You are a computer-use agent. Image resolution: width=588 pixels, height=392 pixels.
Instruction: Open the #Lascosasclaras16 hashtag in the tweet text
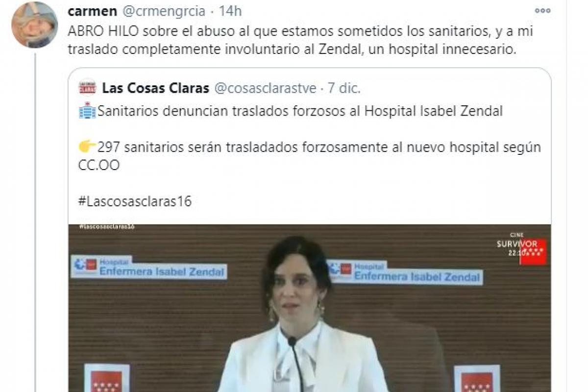tap(135, 201)
